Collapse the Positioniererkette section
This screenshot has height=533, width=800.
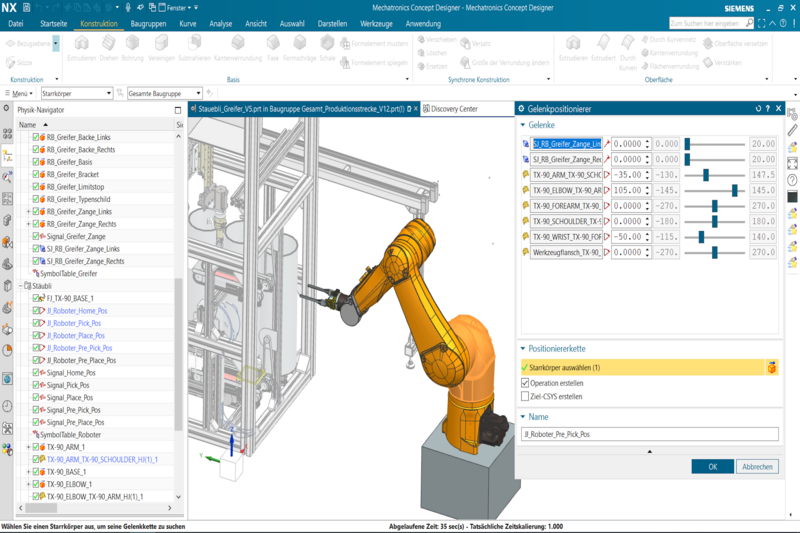(x=522, y=349)
